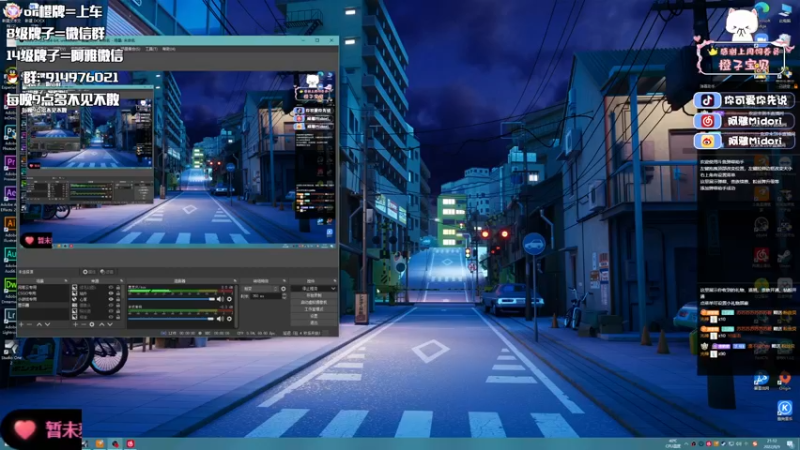Open the This PC desktop icon

(785, 10)
